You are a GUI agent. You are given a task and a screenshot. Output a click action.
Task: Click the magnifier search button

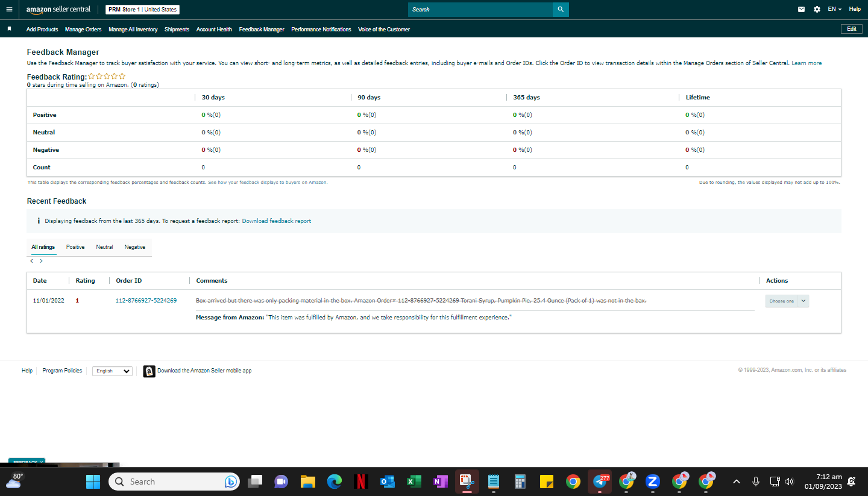[561, 10]
